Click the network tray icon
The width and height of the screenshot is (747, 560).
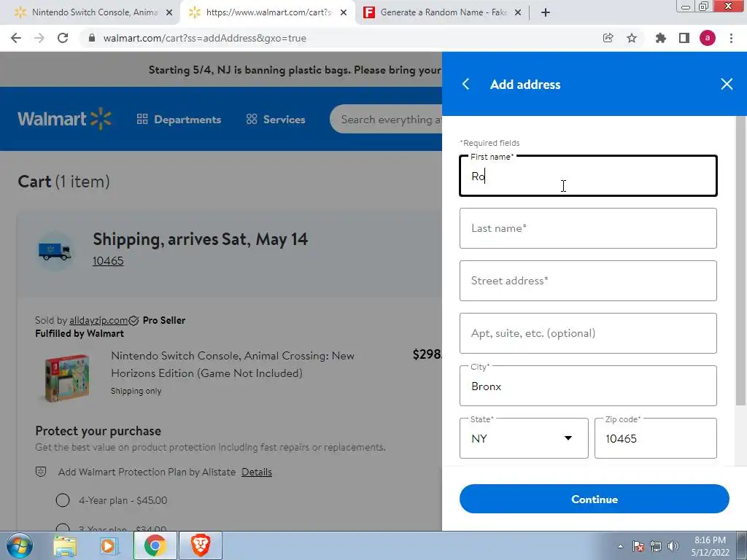[656, 546]
